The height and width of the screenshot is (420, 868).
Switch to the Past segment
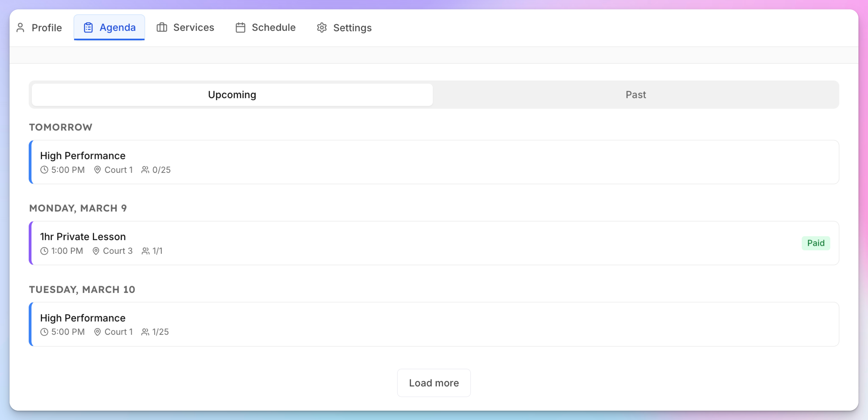tap(635, 95)
